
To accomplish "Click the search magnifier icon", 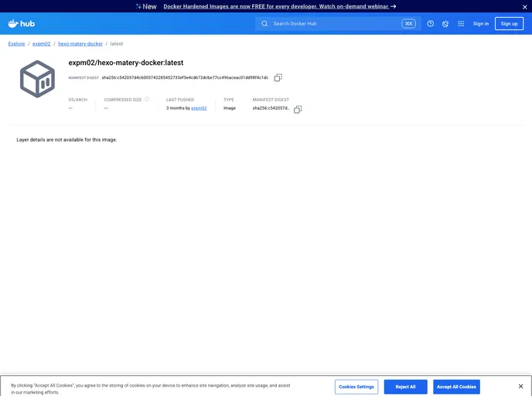I will click(x=264, y=23).
